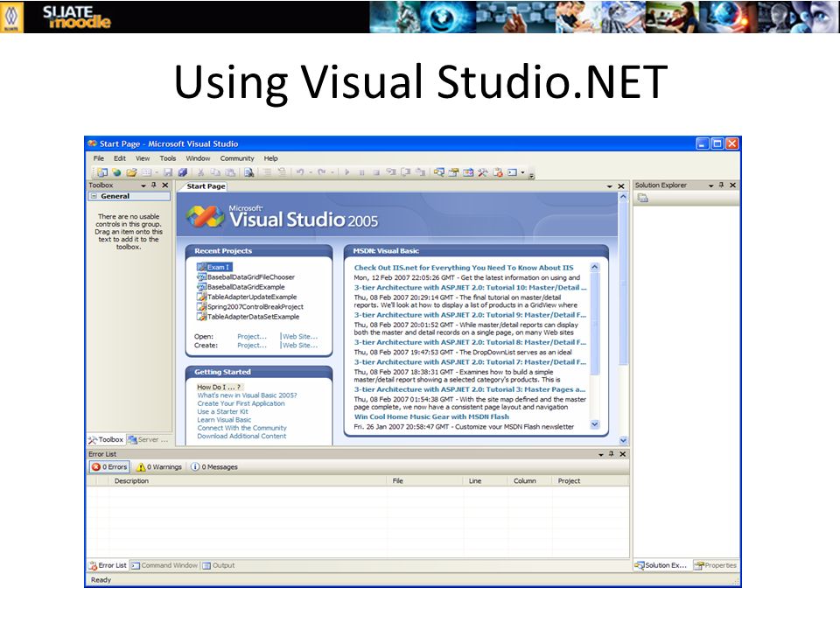Click the New Project toolbar icon
Image resolution: width=840 pixels, height=630 pixels.
pos(102,172)
